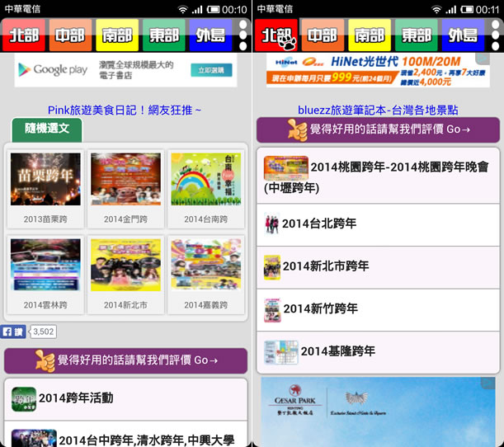504x447 pixels.
Task: Tap the rate us banner in left screen
Action: coord(125,360)
